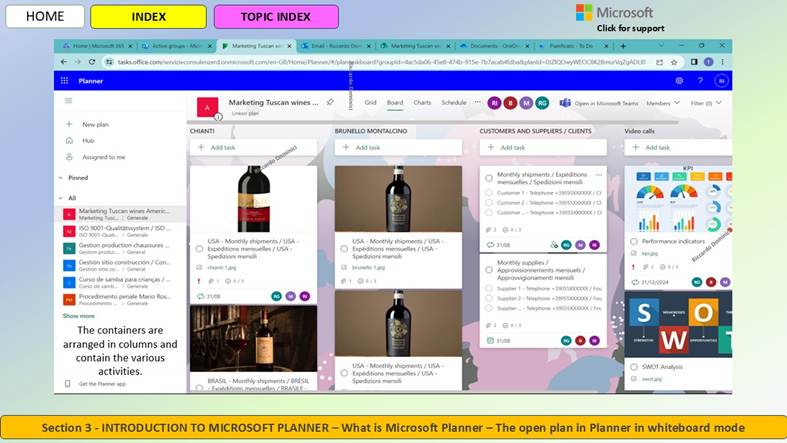Bookmark this page with star icon
This screenshot has width=787, height=443.
pos(674,62)
